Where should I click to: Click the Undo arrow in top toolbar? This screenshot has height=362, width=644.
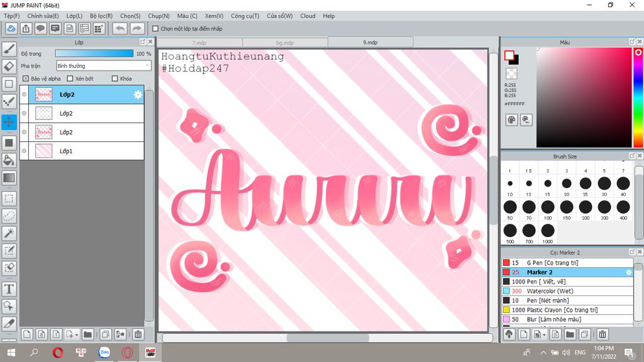(x=120, y=28)
